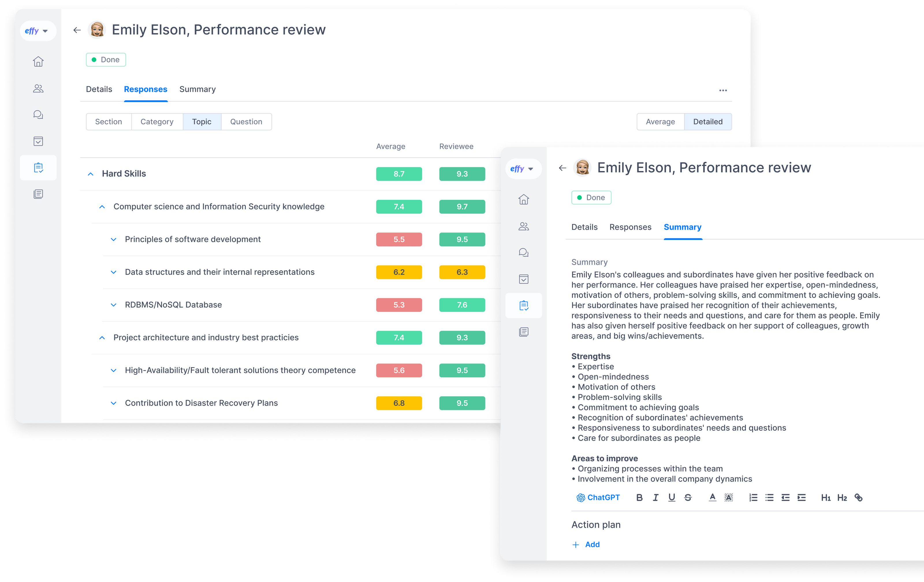Launch ChatGPT from the editor toolbar
The height and width of the screenshot is (582, 924).
tap(598, 497)
